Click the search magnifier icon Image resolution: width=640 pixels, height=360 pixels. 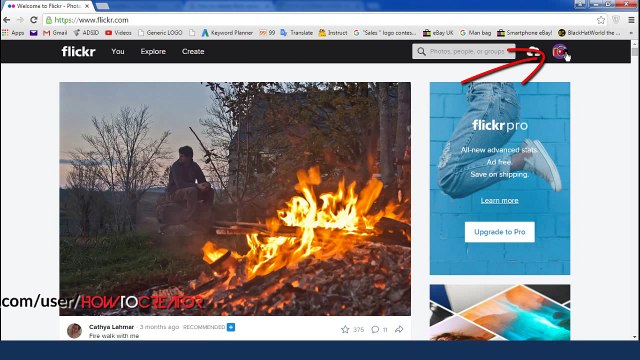421,51
